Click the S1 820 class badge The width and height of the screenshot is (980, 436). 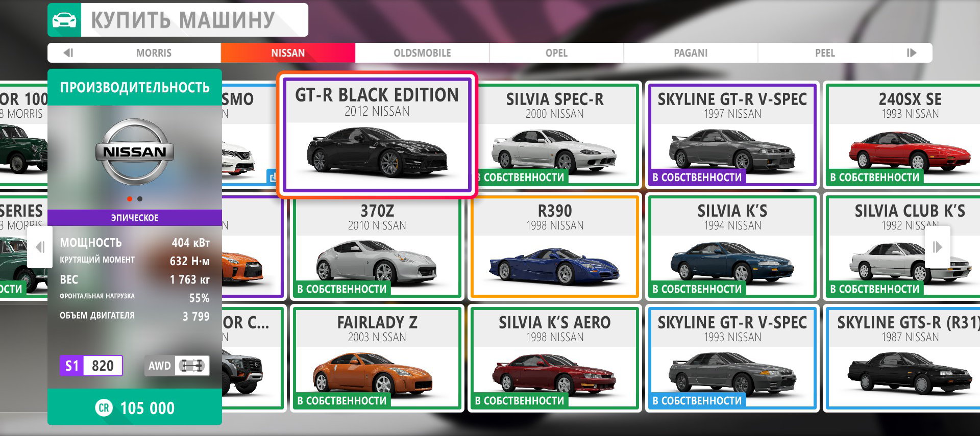click(91, 366)
